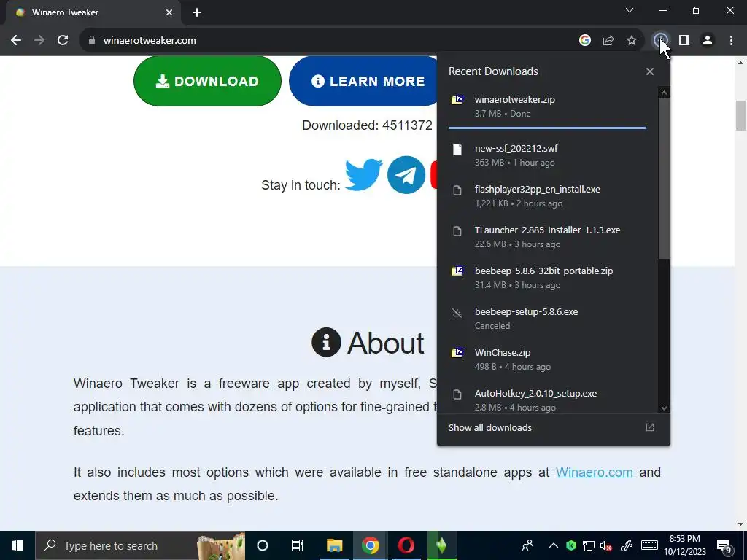Click the file icon beside new-ssf_202212.swf
Image resolution: width=747 pixels, height=560 pixels.
(x=457, y=149)
